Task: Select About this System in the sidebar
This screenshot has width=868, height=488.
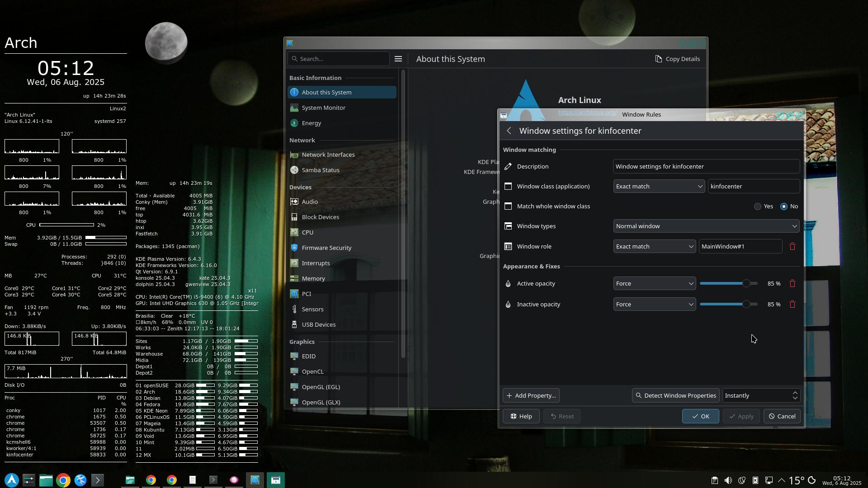Action: tap(342, 92)
